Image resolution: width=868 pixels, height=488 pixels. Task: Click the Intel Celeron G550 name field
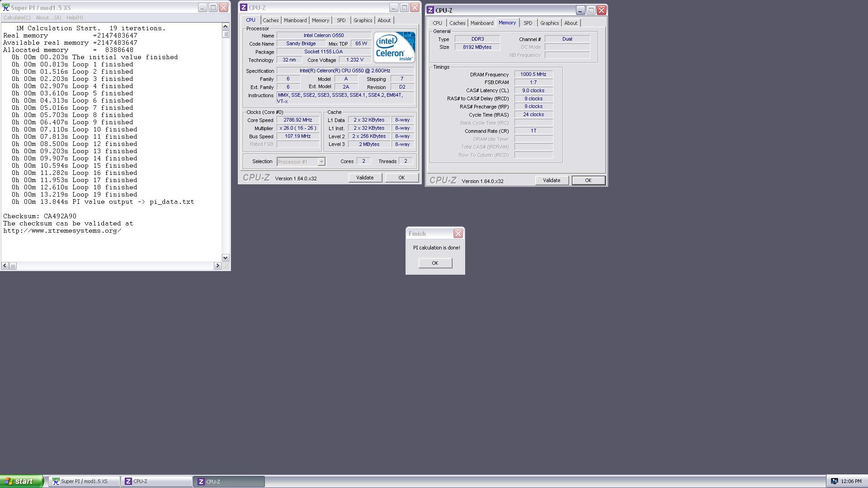pos(324,35)
